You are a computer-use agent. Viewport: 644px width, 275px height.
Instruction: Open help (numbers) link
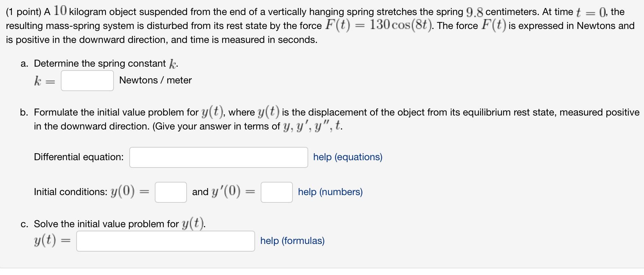[x=330, y=192]
